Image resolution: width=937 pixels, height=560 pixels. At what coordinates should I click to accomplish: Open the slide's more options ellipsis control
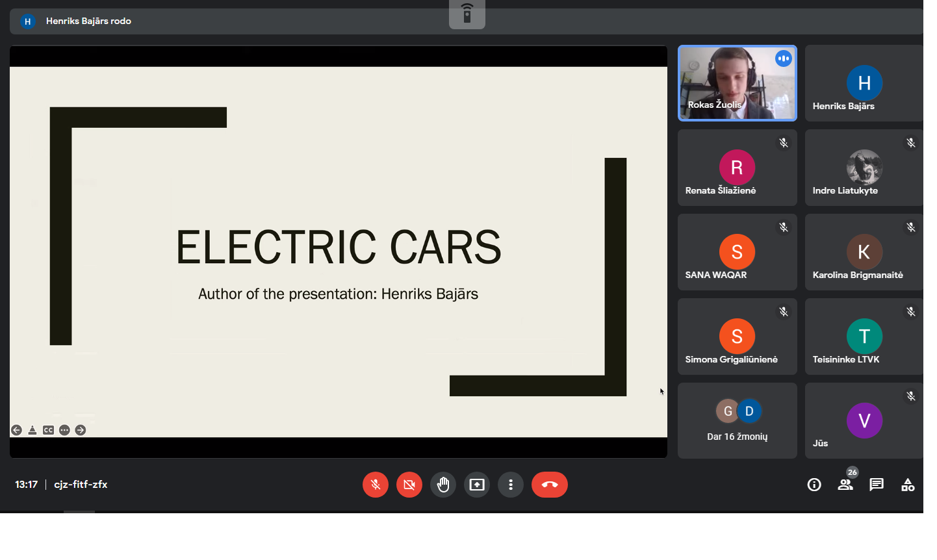click(64, 430)
